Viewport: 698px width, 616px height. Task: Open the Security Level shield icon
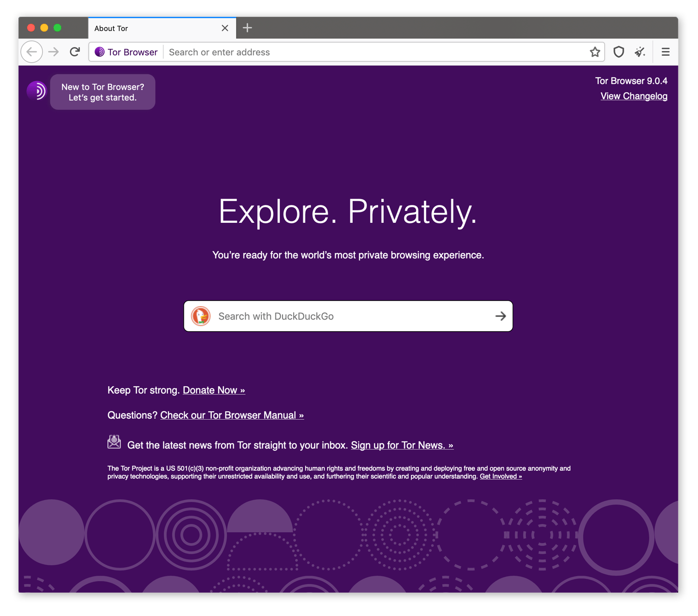pos(618,52)
